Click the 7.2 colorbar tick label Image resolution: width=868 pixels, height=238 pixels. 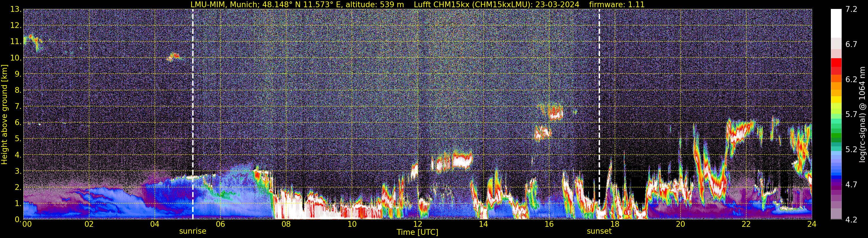pos(851,9)
